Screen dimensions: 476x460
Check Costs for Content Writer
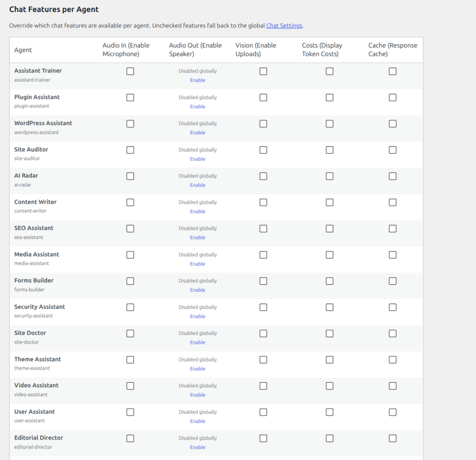click(330, 203)
